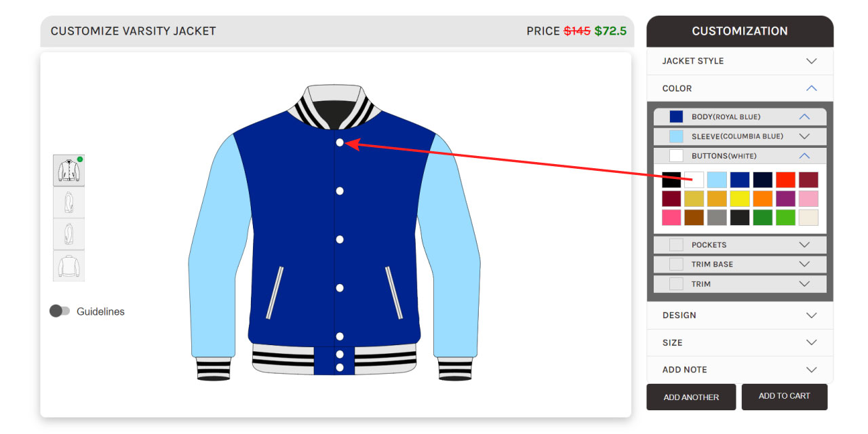Expand the Trim Base color options

coord(740,264)
